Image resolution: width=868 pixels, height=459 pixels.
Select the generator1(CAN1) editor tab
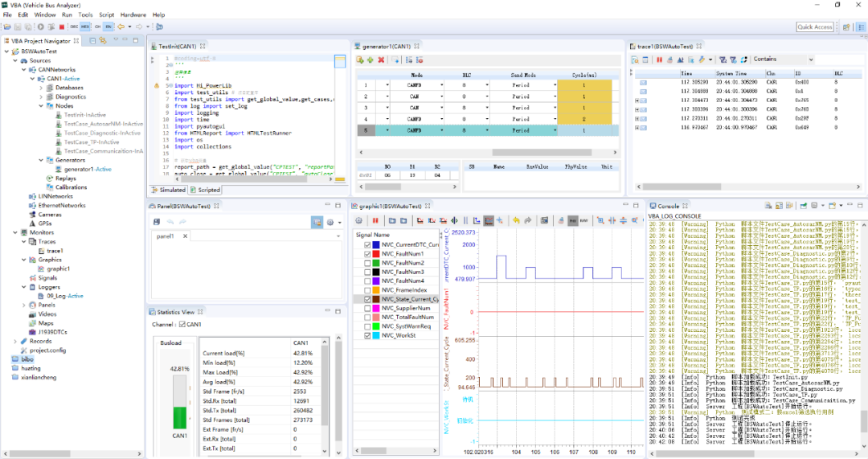pyautogui.click(x=387, y=47)
